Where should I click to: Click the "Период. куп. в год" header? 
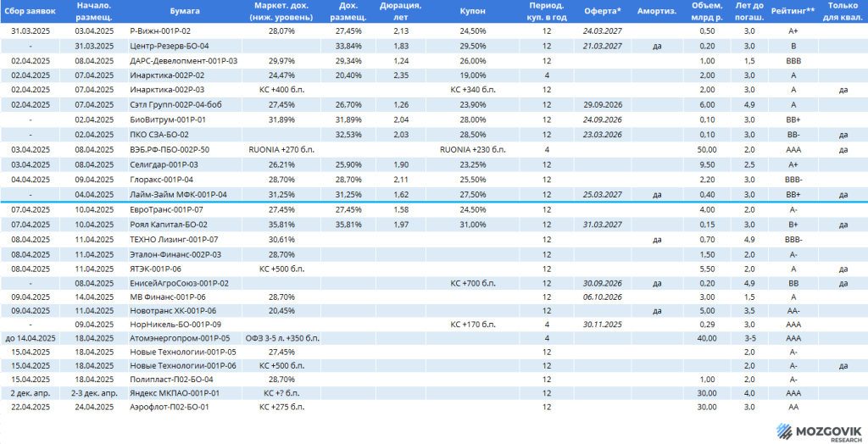(547, 11)
